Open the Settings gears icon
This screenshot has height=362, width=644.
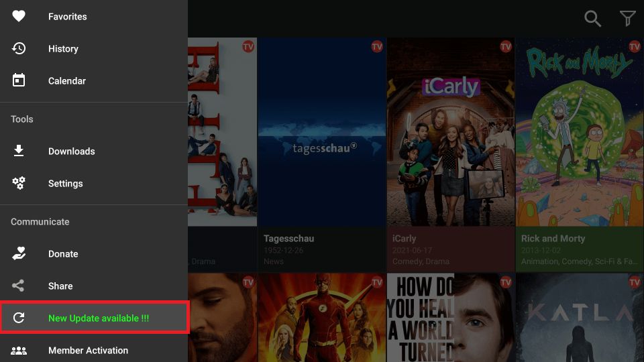tap(19, 183)
